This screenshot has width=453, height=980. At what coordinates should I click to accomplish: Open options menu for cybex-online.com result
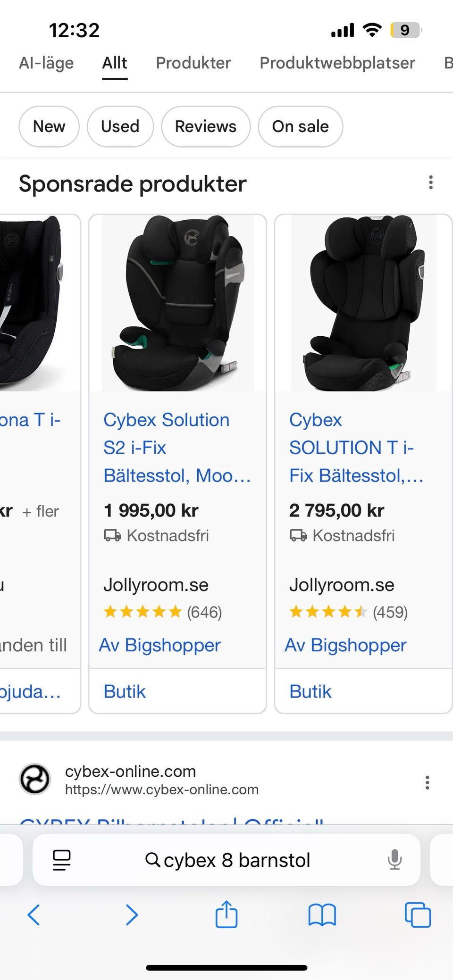[x=427, y=782]
